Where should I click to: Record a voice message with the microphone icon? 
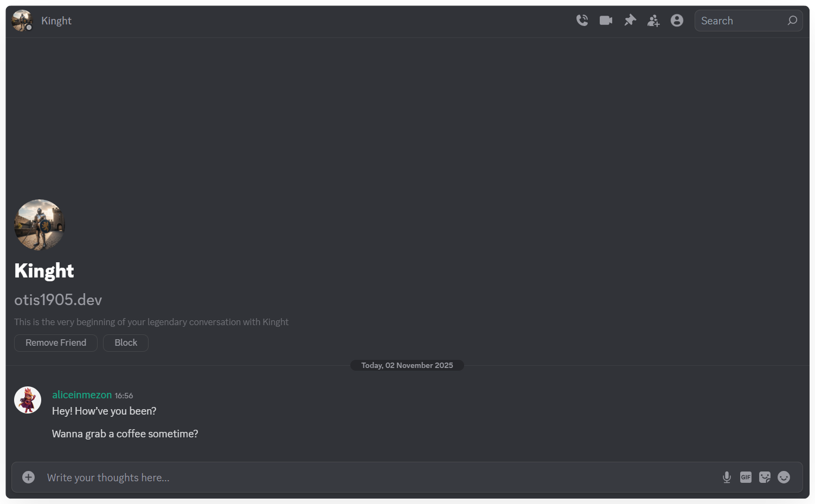[x=727, y=477]
